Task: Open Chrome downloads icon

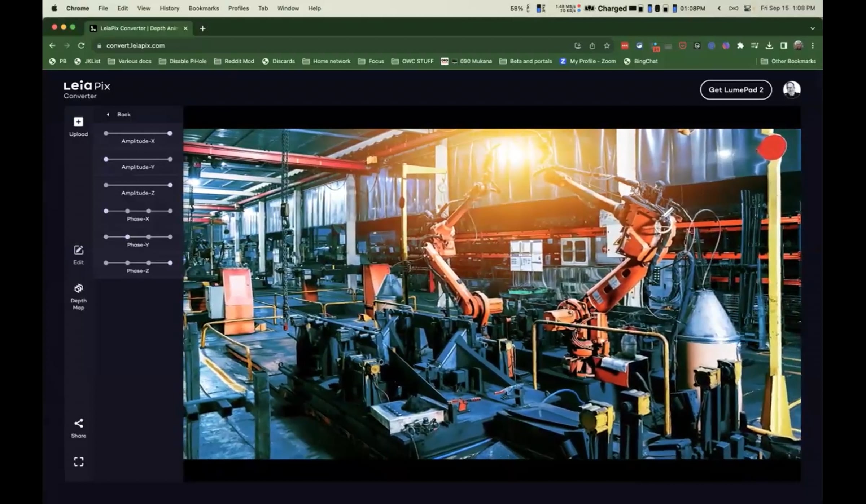Action: (x=769, y=46)
